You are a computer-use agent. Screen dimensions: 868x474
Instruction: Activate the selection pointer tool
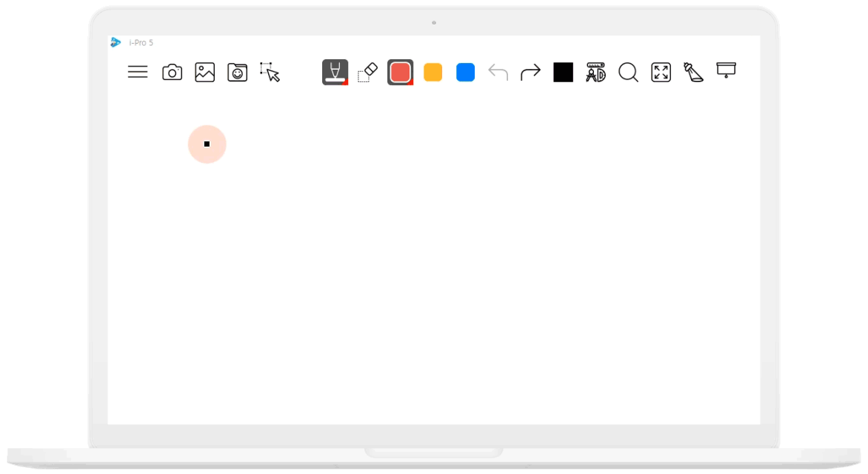pyautogui.click(x=270, y=72)
